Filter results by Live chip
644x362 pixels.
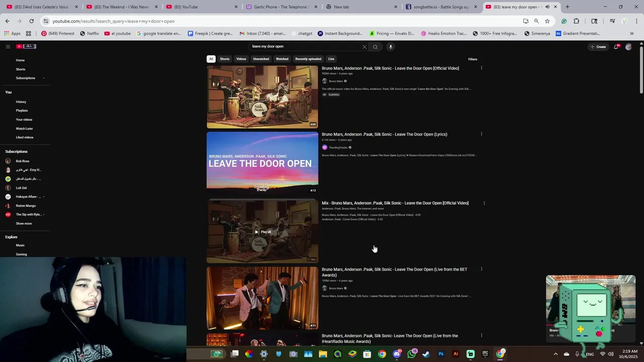click(x=331, y=59)
